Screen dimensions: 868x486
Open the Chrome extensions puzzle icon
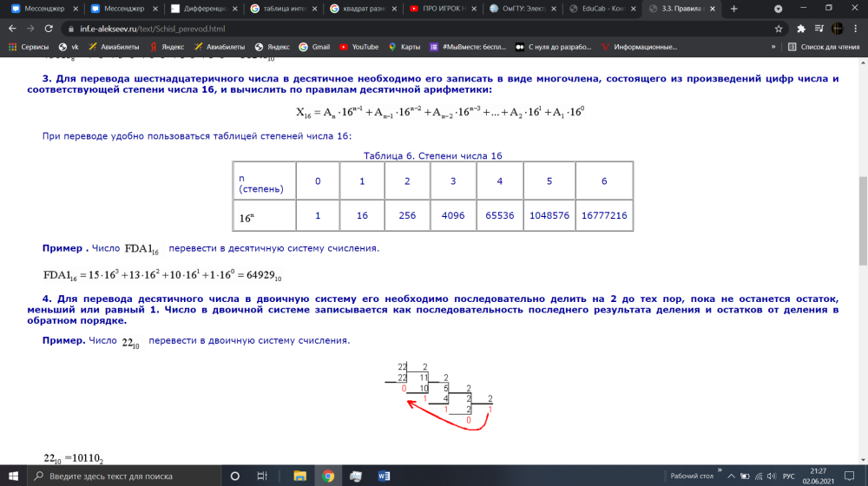801,29
